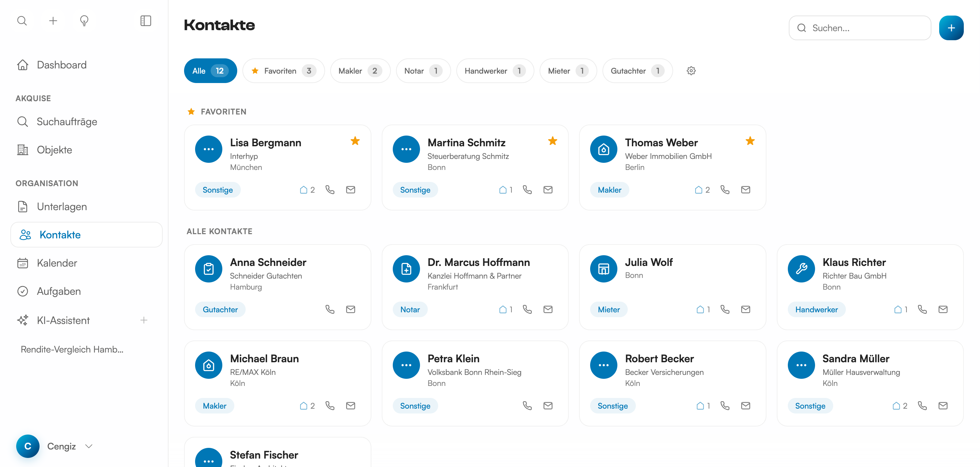Click phone icon on Klaus Richter card
Image resolution: width=980 pixels, height=467 pixels.
[x=922, y=309]
